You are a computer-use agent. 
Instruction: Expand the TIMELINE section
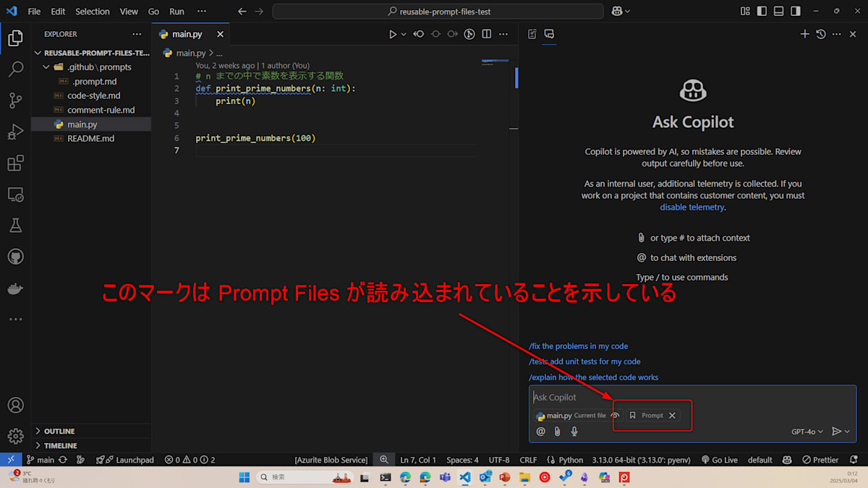point(91,445)
